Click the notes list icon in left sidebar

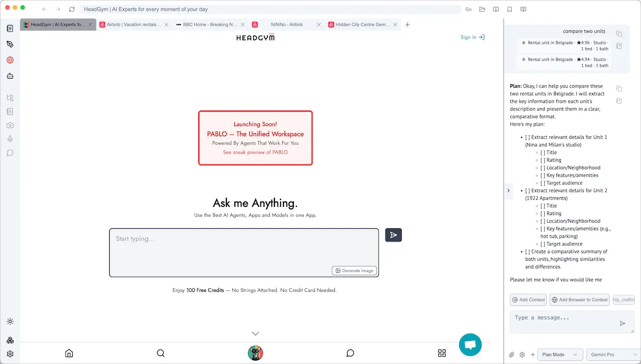[10, 29]
